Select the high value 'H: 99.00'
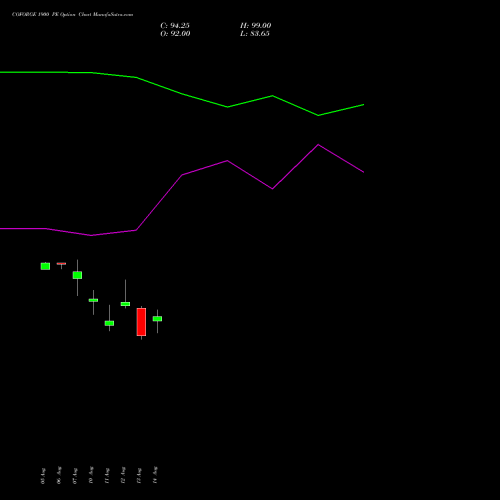500x500 pixels. [x=256, y=26]
